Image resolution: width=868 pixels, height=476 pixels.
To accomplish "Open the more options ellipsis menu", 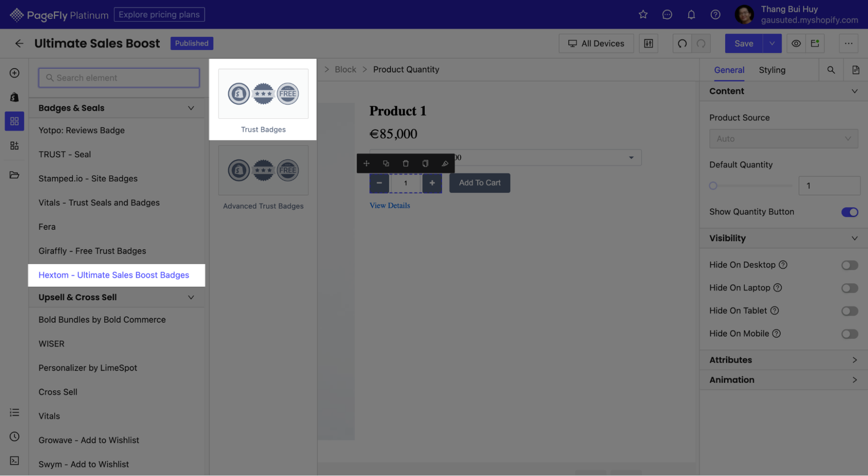I will tap(848, 43).
